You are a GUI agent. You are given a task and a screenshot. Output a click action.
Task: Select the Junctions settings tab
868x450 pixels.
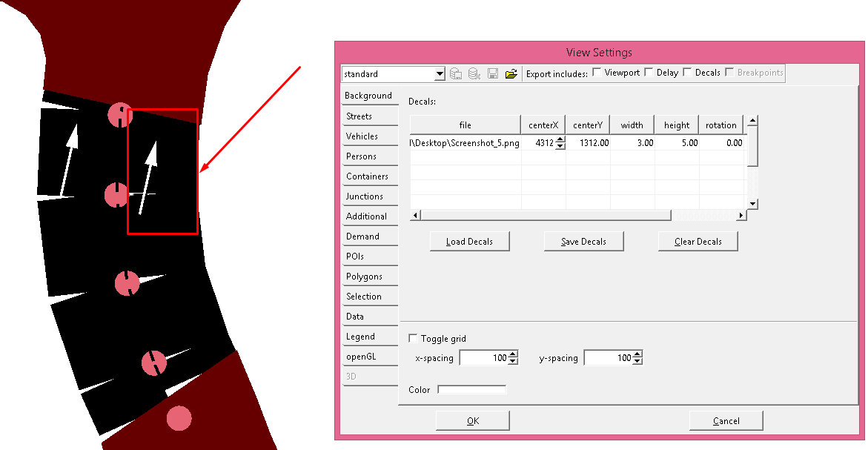click(369, 196)
